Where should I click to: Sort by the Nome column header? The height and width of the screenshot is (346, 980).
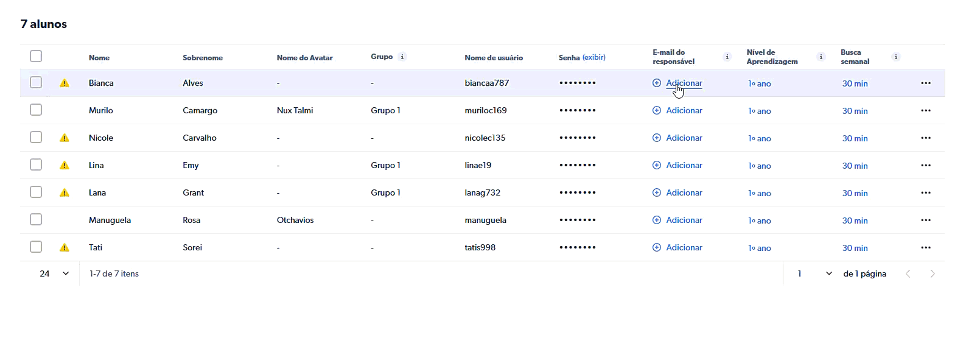[x=99, y=58]
